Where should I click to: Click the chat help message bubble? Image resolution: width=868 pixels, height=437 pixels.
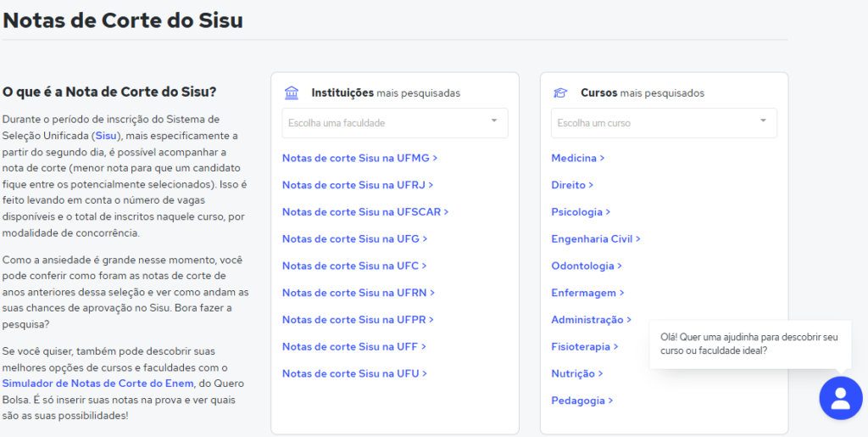(748, 344)
